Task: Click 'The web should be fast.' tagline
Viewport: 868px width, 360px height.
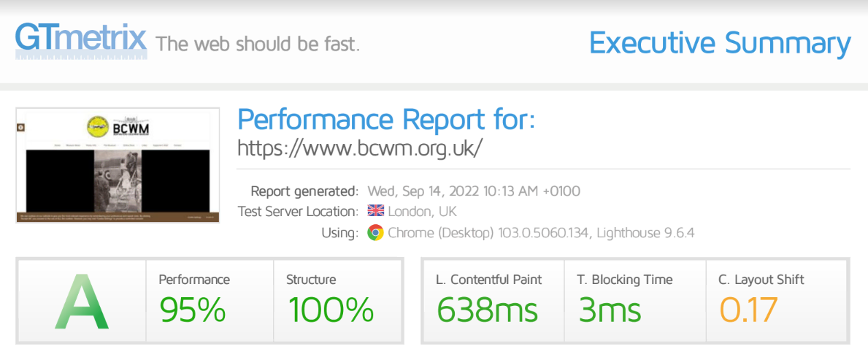Action: click(258, 44)
